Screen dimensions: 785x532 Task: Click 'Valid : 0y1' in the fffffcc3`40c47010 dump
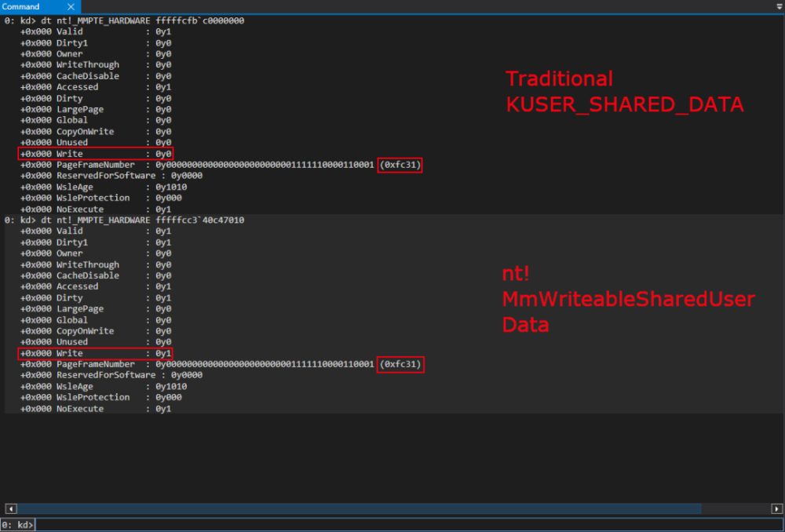[96, 231]
